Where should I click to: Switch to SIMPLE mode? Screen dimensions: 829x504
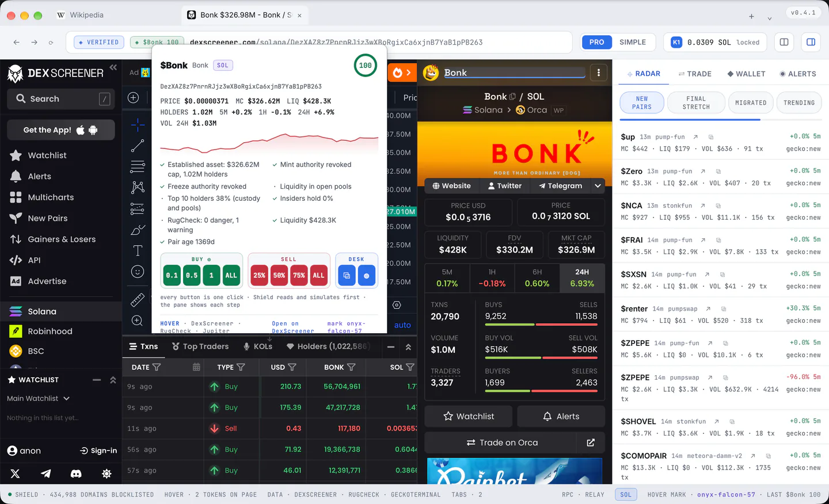pyautogui.click(x=633, y=42)
